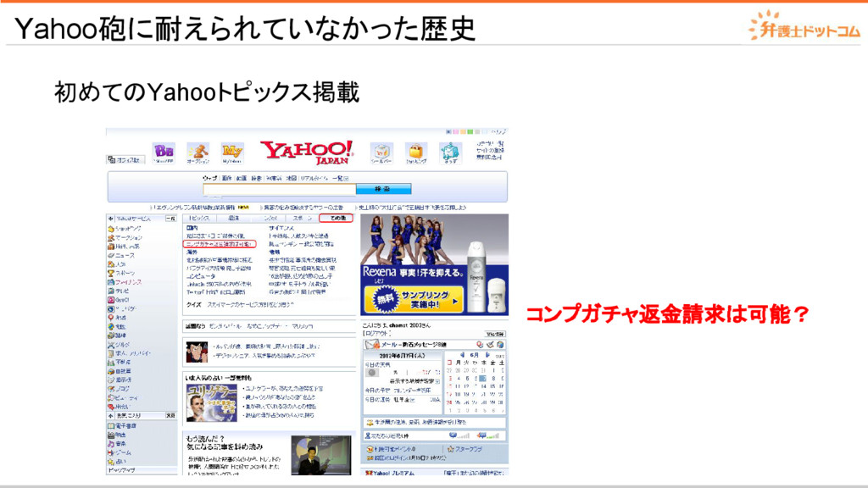Viewport: 868px width, 488px height.
Task: Click the star icon beside スタークラブ
Action: [451, 449]
